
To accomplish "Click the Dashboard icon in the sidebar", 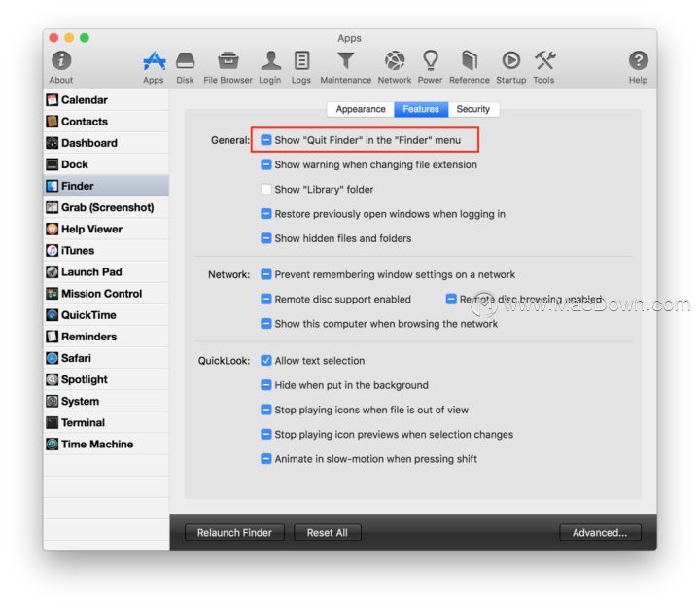I will (52, 142).
